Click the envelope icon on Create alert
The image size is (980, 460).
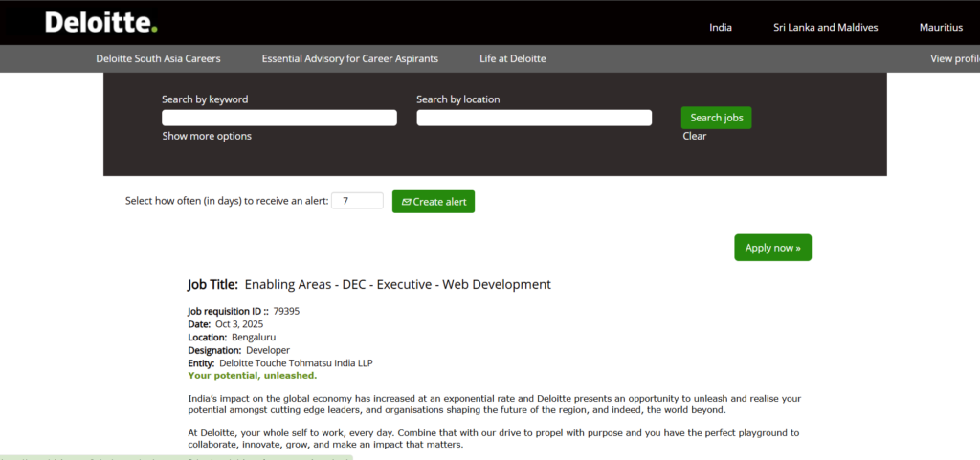tap(406, 202)
